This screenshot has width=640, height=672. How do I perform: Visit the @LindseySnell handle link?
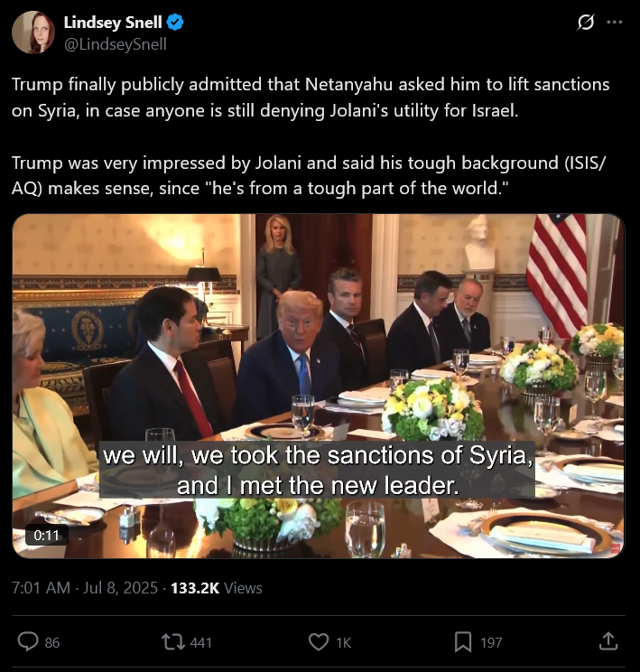click(116, 43)
